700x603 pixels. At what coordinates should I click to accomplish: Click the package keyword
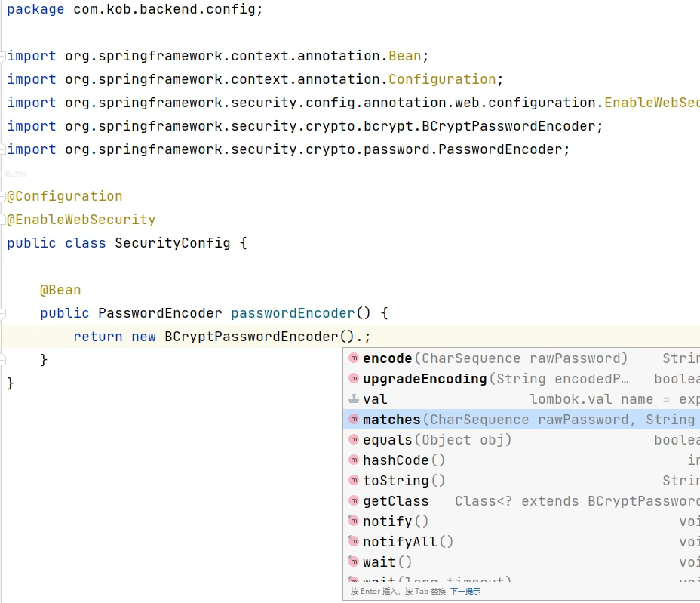35,9
